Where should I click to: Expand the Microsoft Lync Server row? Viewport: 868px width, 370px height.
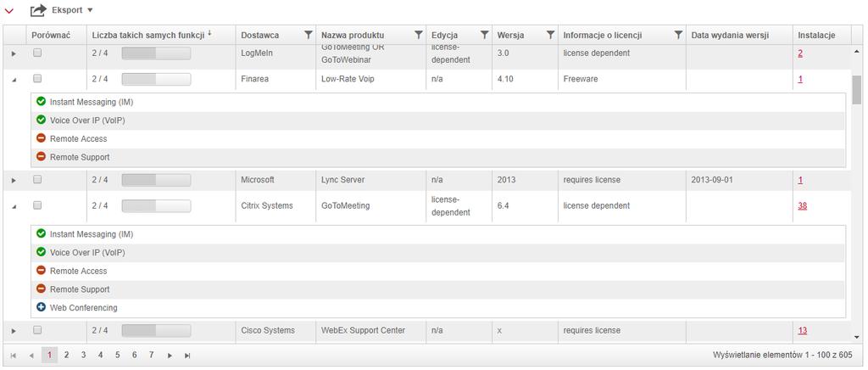pos(13,181)
